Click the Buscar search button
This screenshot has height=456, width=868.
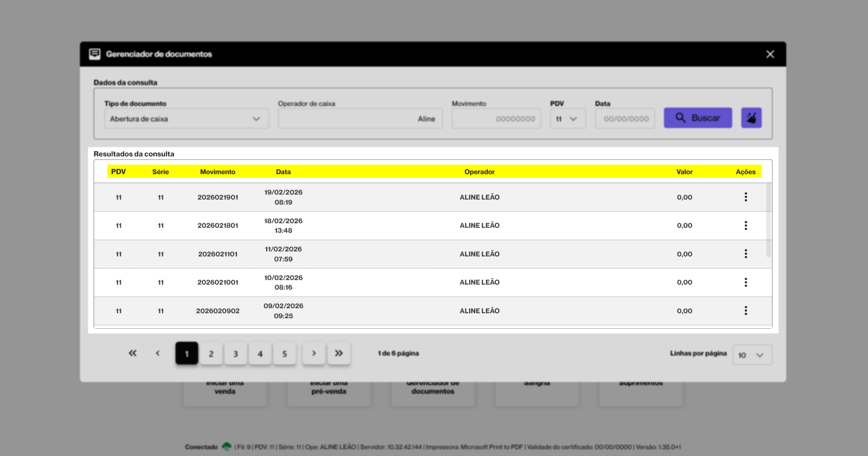coord(697,118)
